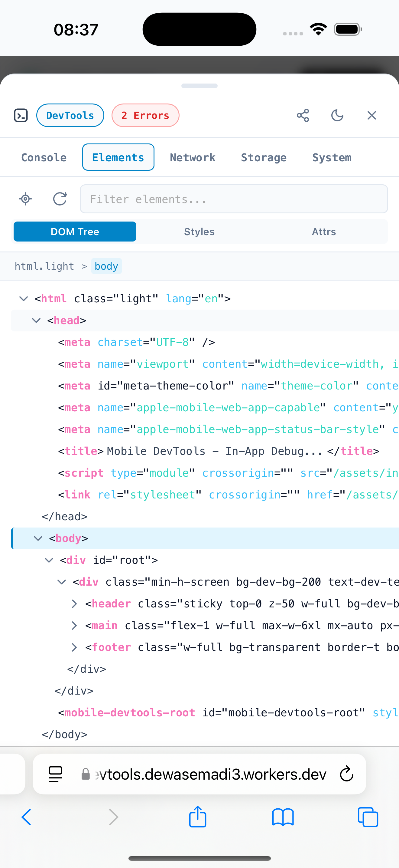Click the closing </head> tag
The height and width of the screenshot is (868, 399).
tap(65, 517)
